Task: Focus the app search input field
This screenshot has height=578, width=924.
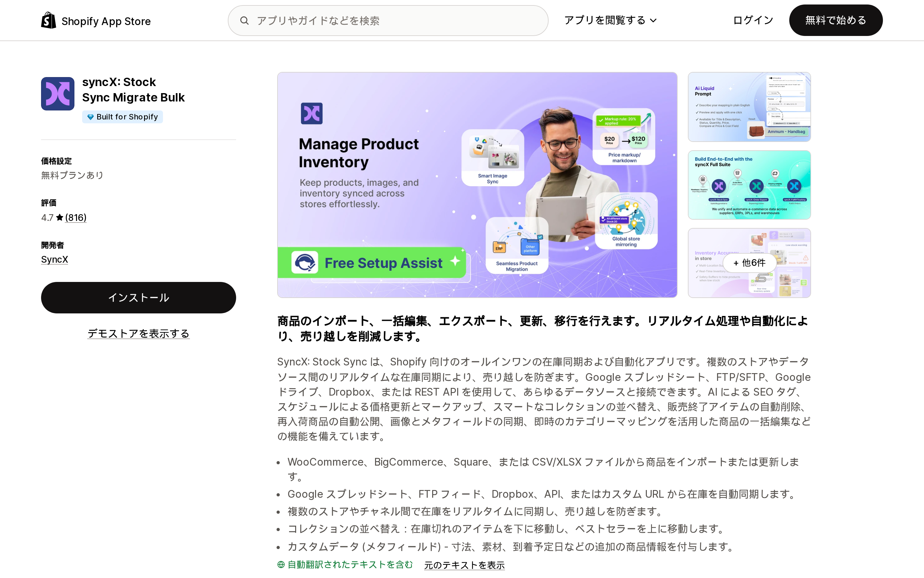Action: (x=388, y=21)
